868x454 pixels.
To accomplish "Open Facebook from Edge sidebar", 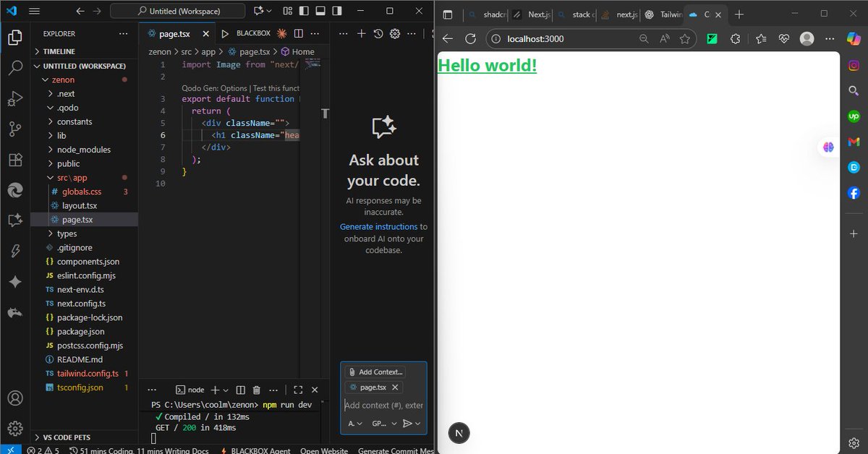I will [x=854, y=193].
